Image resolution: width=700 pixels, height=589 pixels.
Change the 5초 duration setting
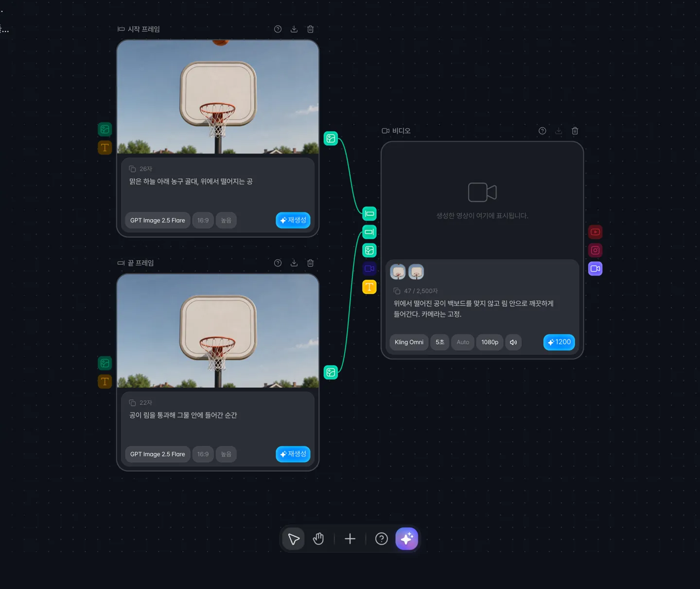440,342
